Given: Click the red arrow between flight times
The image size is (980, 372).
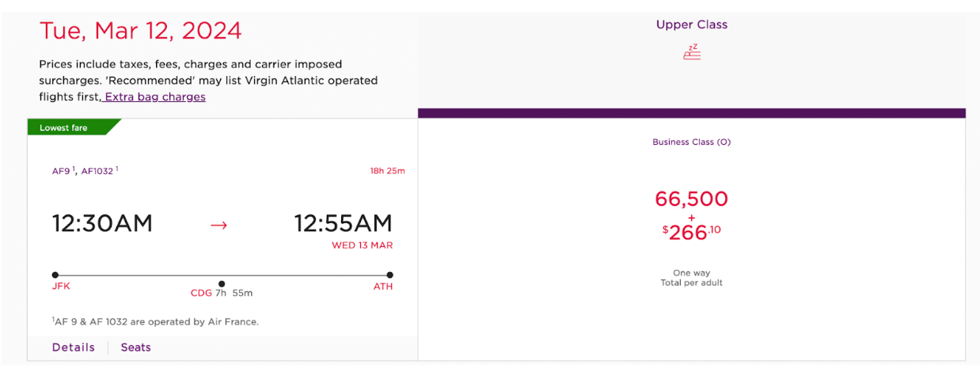Looking at the screenshot, I should click(218, 225).
